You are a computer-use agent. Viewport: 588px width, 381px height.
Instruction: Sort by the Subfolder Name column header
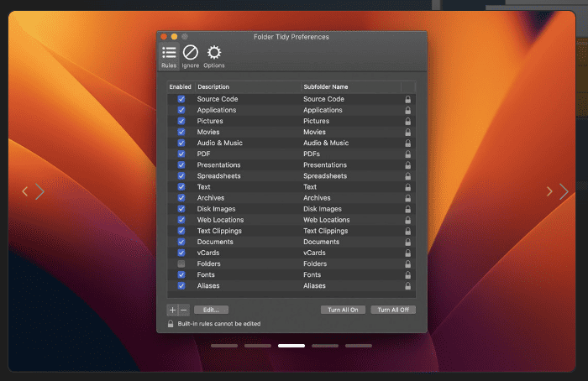[351, 87]
